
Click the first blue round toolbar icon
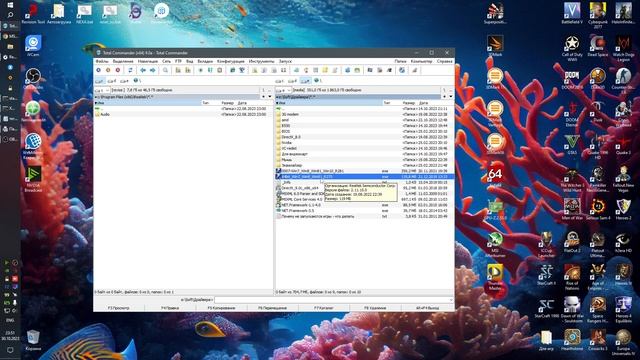(x=98, y=70)
